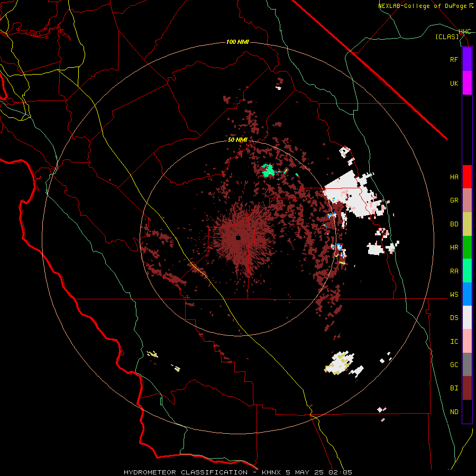Click the RF legend label
The image size is (476, 476).
454,59
